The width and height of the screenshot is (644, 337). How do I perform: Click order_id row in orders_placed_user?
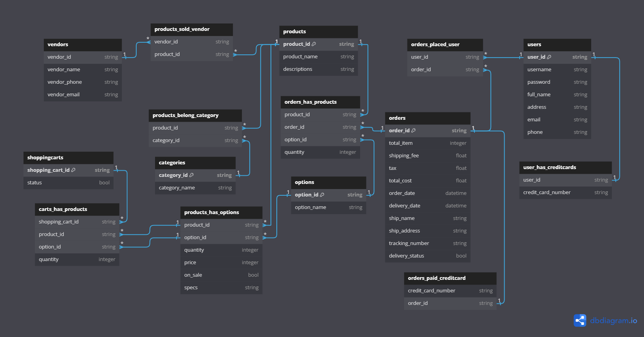[445, 70]
